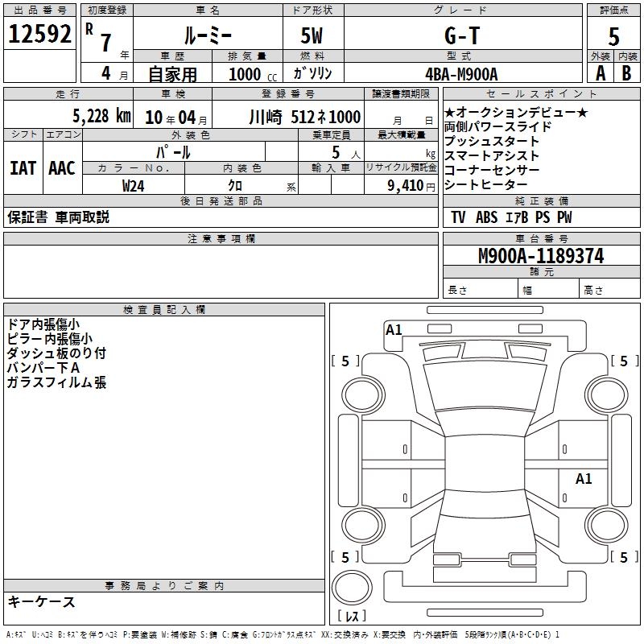Select sales point スマートアシスト
Viewport: 644px width, 644px height.
pyautogui.click(x=492, y=155)
